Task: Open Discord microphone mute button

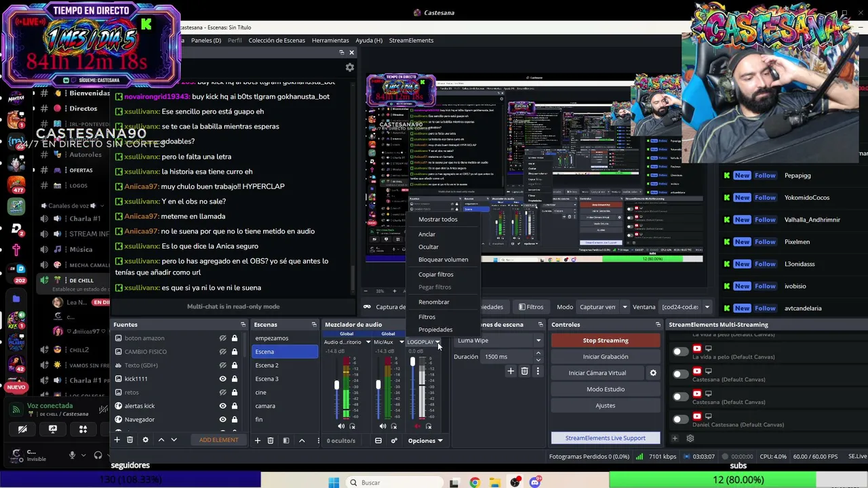Action: point(73,455)
